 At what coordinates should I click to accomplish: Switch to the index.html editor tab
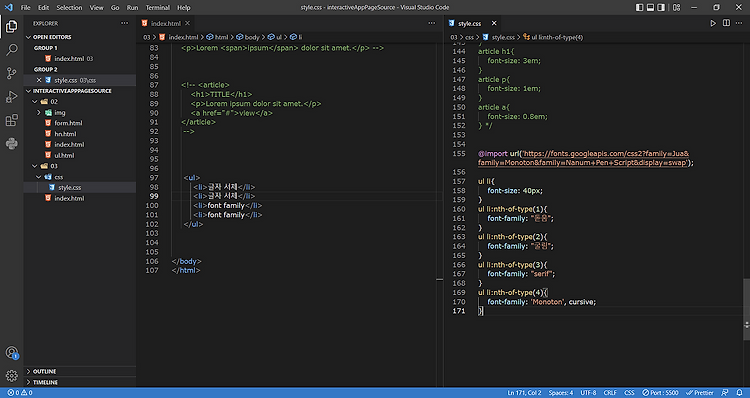pyautogui.click(x=165, y=23)
